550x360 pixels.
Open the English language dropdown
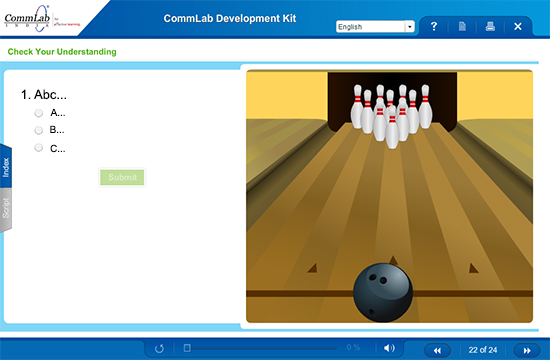375,27
